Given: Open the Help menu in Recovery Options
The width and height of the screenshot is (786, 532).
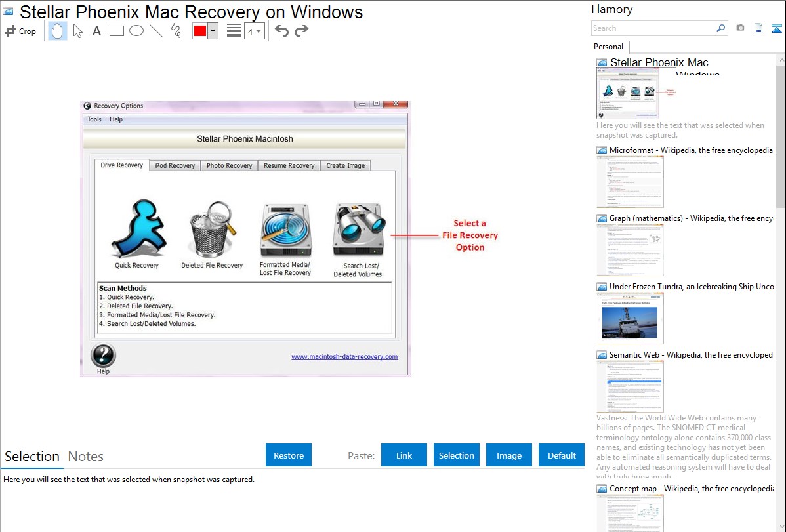Looking at the screenshot, I should tap(116, 119).
